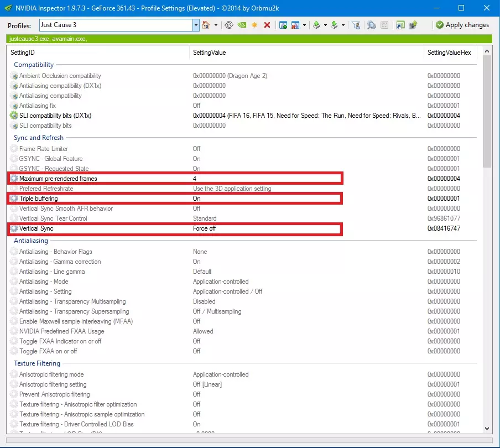Select the Vertical Sync Tear Control row
The width and height of the screenshot is (500, 448).
pyautogui.click(x=242, y=218)
